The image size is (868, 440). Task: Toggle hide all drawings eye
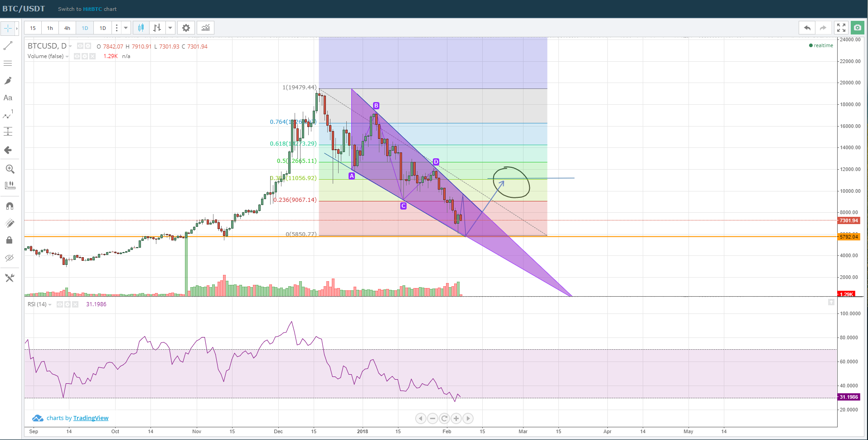click(10, 258)
